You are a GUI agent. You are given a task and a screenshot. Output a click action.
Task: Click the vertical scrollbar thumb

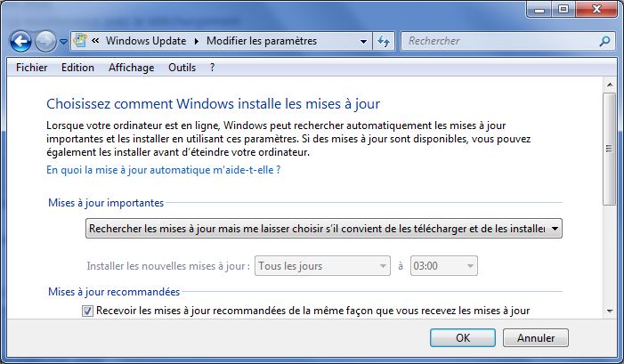click(609, 150)
